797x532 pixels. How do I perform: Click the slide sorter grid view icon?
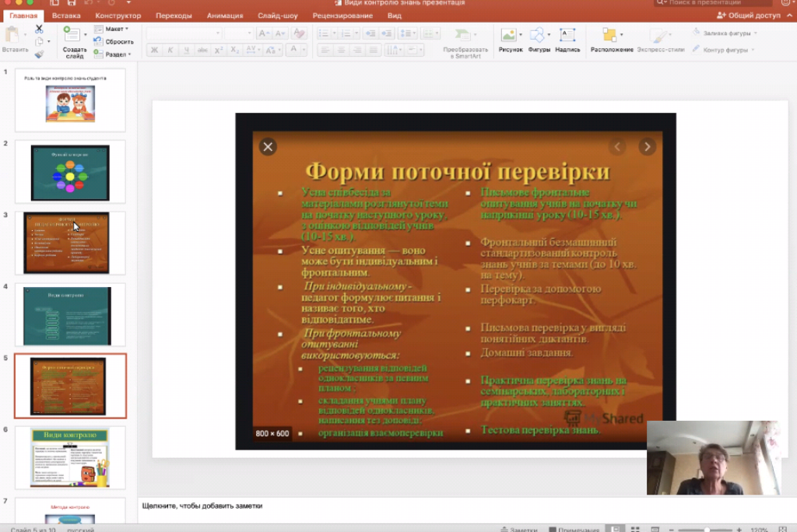pos(635,530)
